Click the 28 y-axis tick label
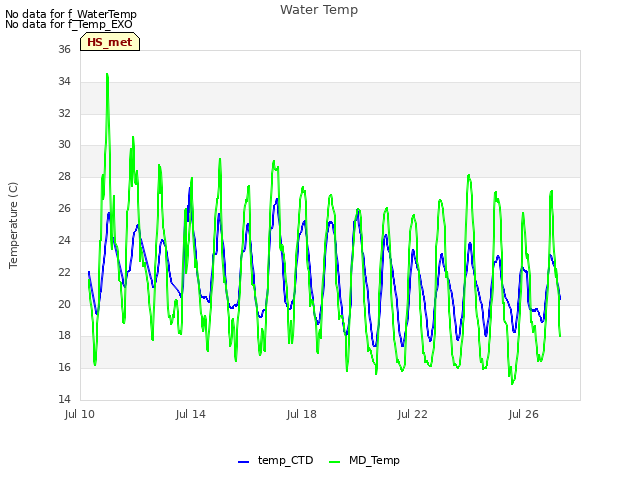The width and height of the screenshot is (640, 480). point(64,176)
